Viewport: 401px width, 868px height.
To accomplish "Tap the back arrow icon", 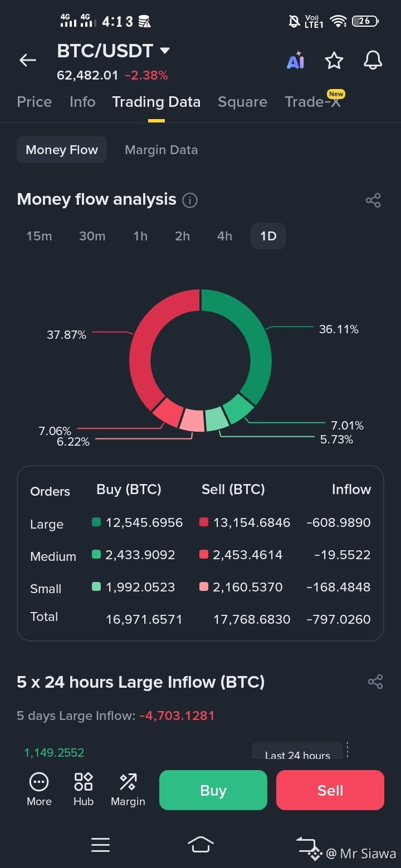I will [27, 60].
